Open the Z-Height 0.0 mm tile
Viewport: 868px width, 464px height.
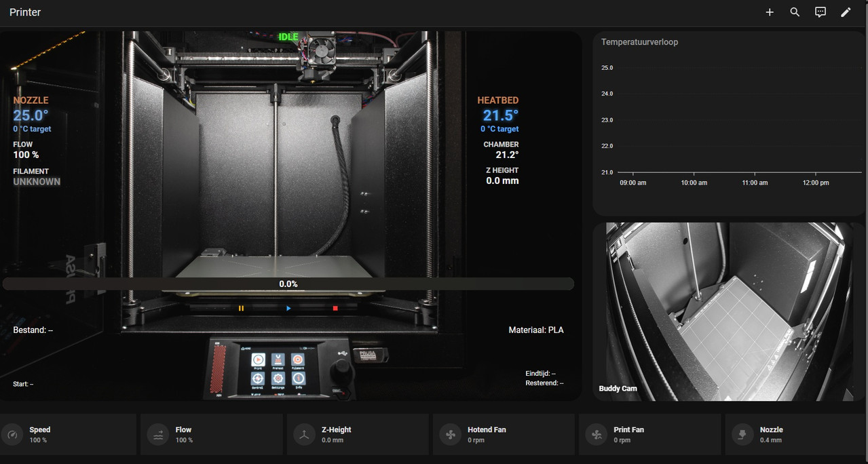pyautogui.click(x=358, y=435)
